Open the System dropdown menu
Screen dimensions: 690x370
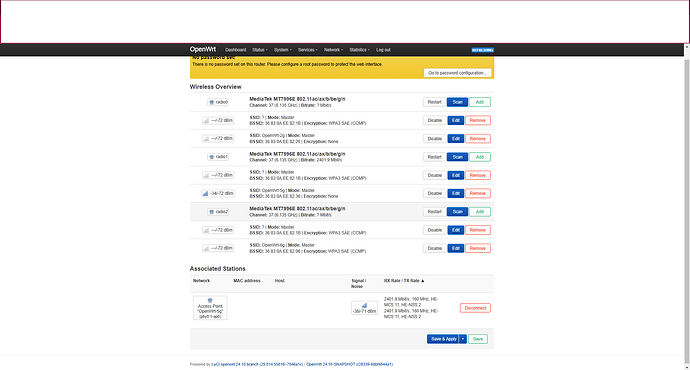click(283, 50)
